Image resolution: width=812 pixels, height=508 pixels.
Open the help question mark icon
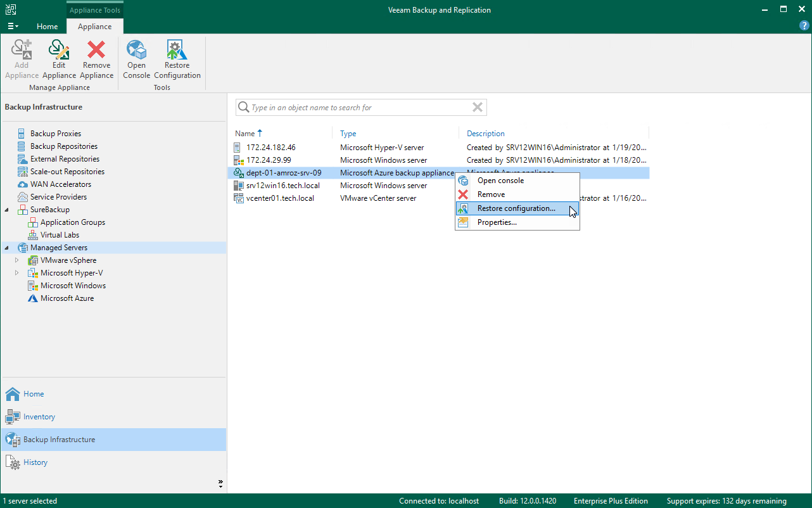click(x=804, y=26)
